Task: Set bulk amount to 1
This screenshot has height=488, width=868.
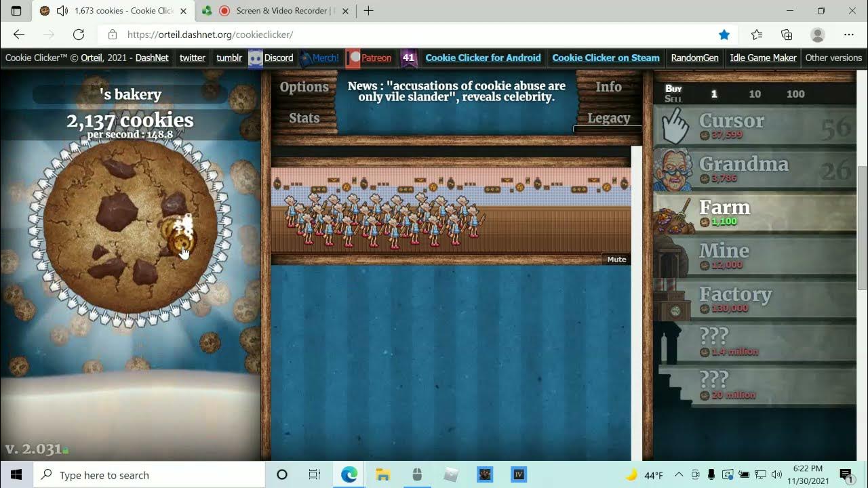Action: 713,94
